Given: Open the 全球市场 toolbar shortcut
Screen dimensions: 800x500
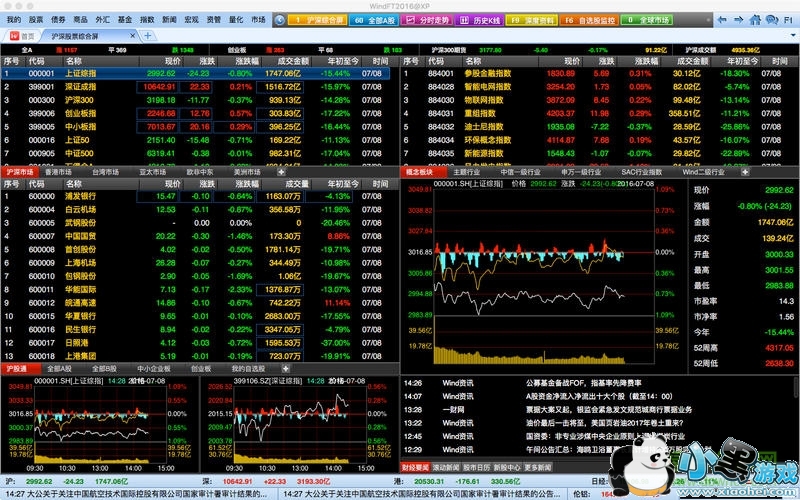Looking at the screenshot, I should coord(647,20).
